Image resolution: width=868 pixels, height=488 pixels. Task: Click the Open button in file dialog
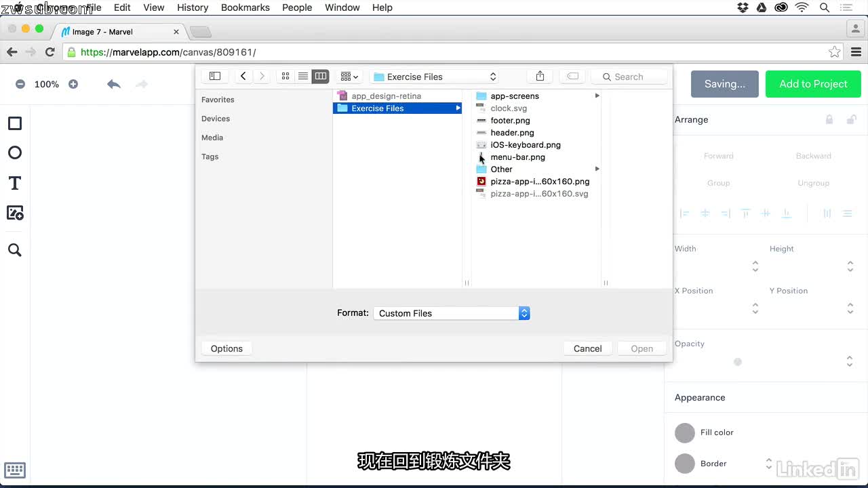pyautogui.click(x=642, y=348)
